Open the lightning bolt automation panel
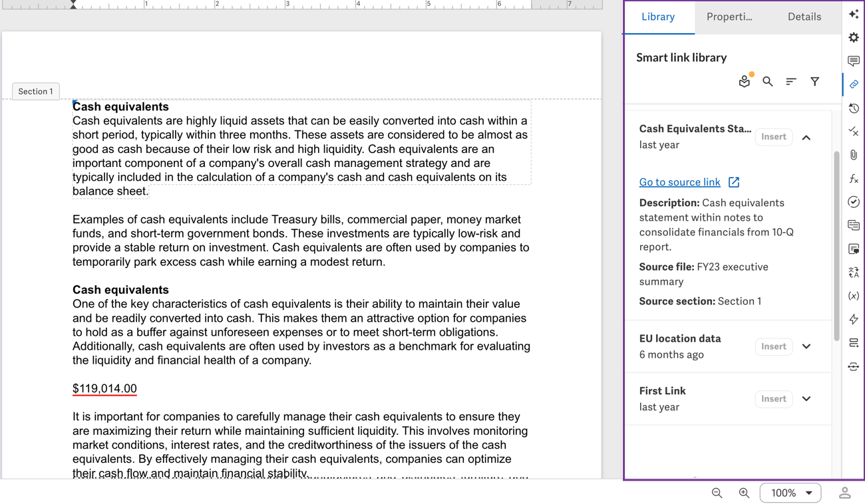Image resolution: width=865 pixels, height=504 pixels. coord(854,320)
